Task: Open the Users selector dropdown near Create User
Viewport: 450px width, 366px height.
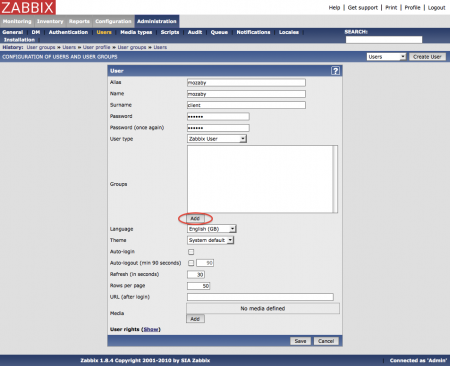Action: pos(386,57)
